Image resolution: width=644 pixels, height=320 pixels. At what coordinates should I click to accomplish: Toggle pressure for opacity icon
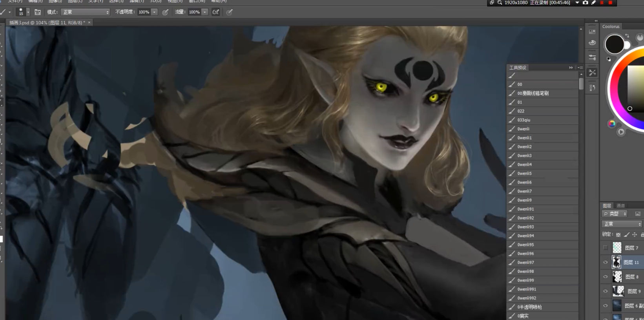pyautogui.click(x=165, y=12)
